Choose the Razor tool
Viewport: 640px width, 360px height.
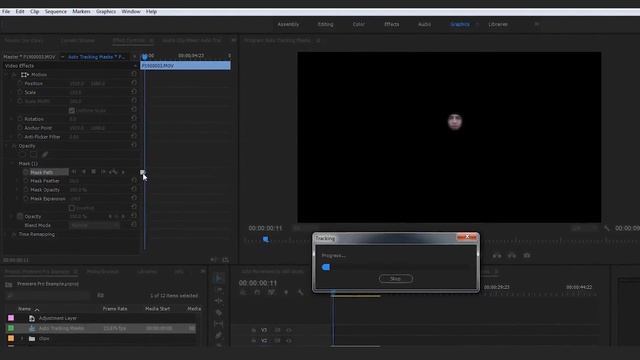point(219,313)
